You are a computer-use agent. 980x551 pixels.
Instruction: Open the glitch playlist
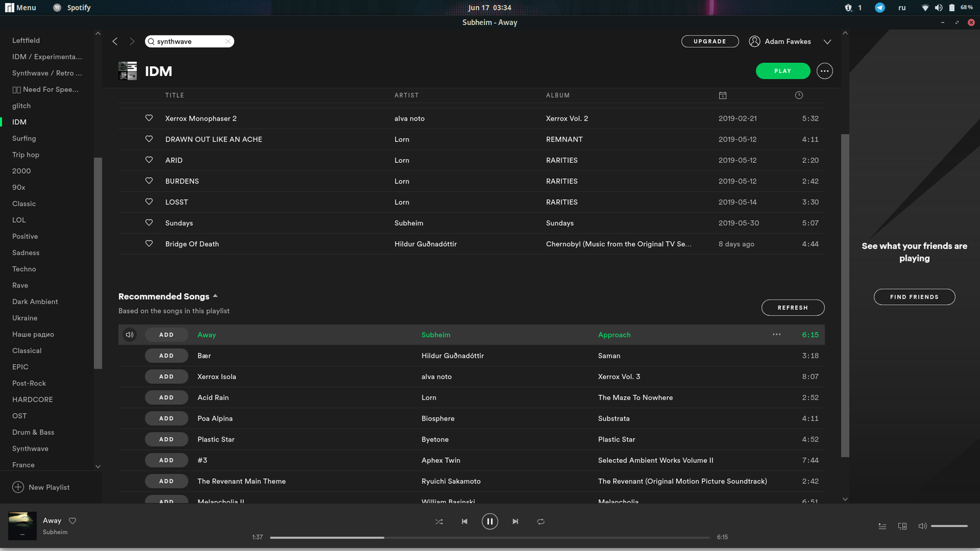pyautogui.click(x=21, y=106)
